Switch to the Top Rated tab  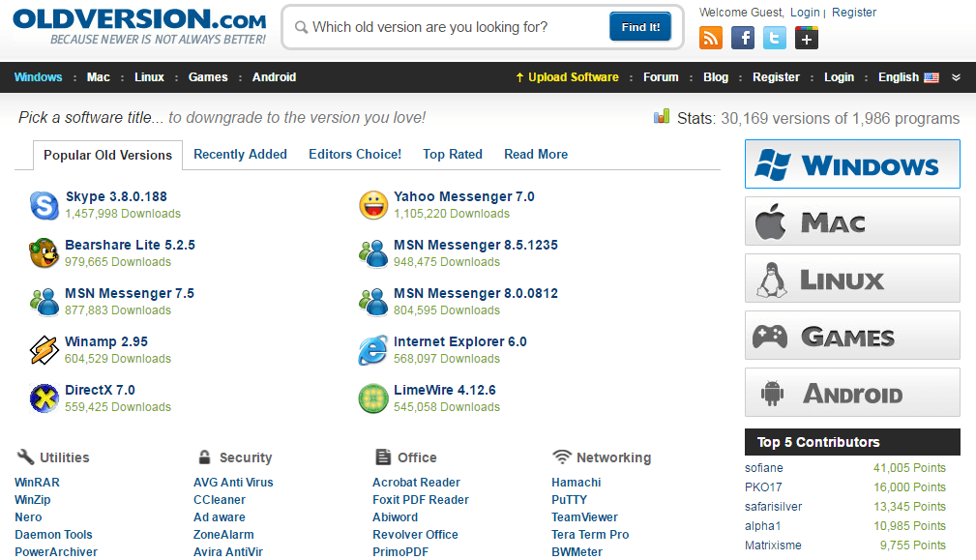(x=453, y=155)
